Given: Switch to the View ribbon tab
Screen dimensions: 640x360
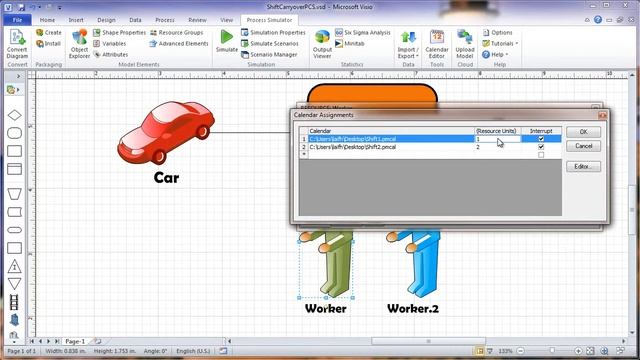Looking at the screenshot, I should (227, 20).
